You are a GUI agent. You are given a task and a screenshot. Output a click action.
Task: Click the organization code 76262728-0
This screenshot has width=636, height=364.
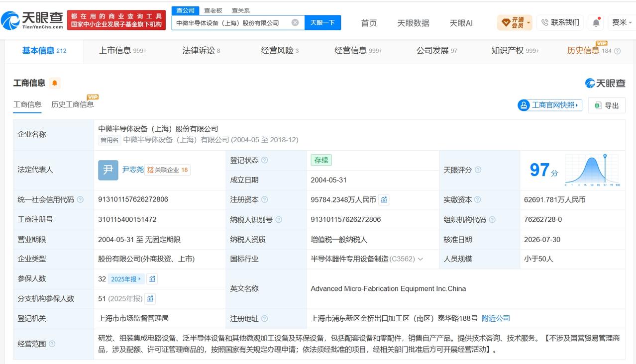coord(543,219)
